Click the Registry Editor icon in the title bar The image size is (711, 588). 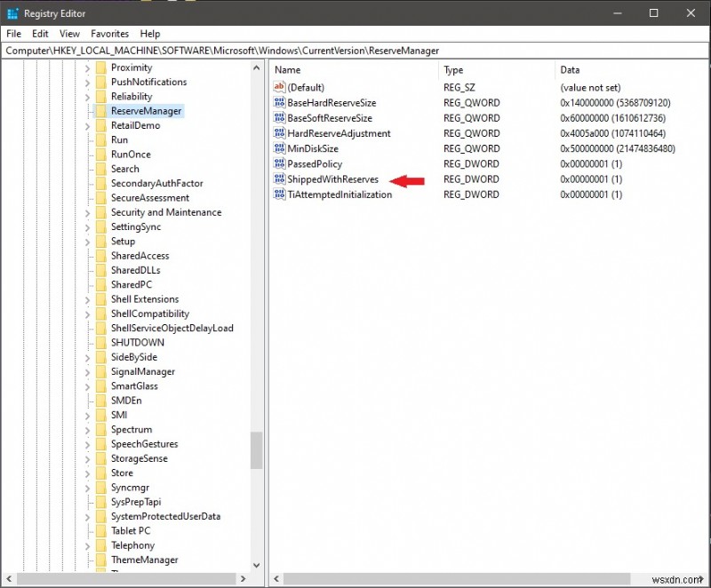[x=12, y=12]
